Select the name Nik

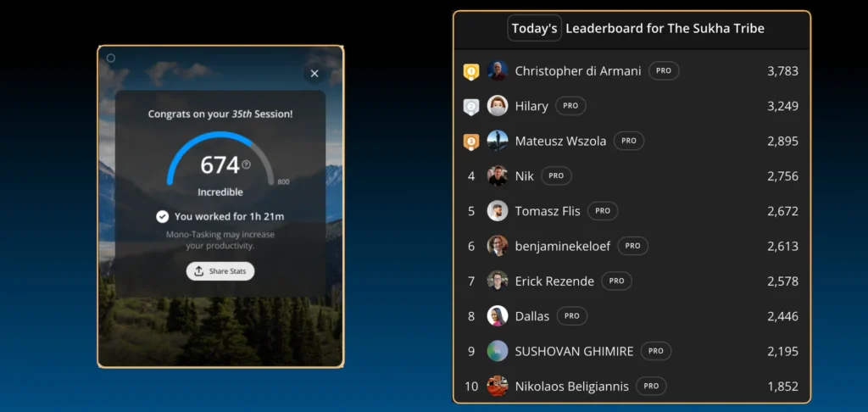tap(524, 176)
